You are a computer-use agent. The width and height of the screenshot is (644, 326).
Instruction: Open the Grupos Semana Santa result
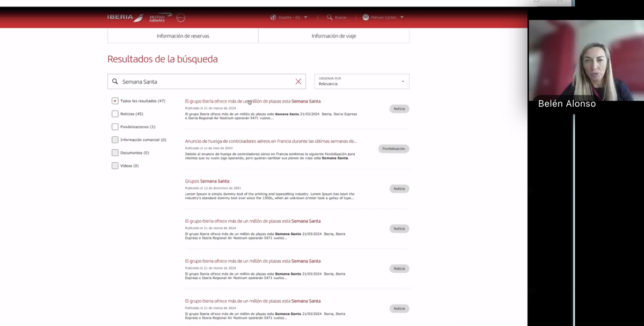pos(207,181)
